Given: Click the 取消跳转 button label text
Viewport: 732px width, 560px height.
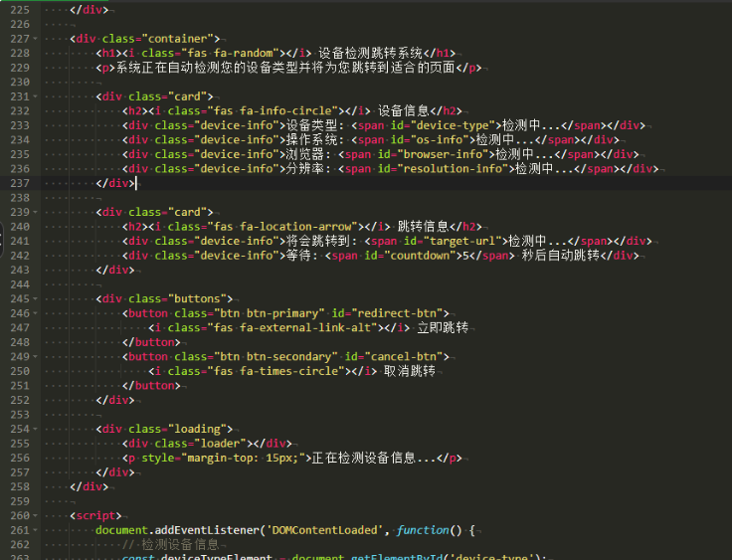Looking at the screenshot, I should 410,371.
